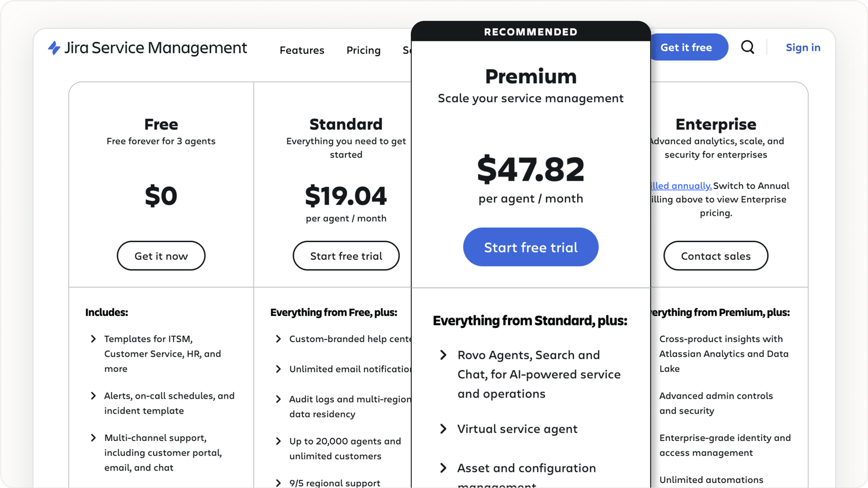Expand the Alerts and on-call schedules item
This screenshot has width=868, height=488.
click(92, 396)
